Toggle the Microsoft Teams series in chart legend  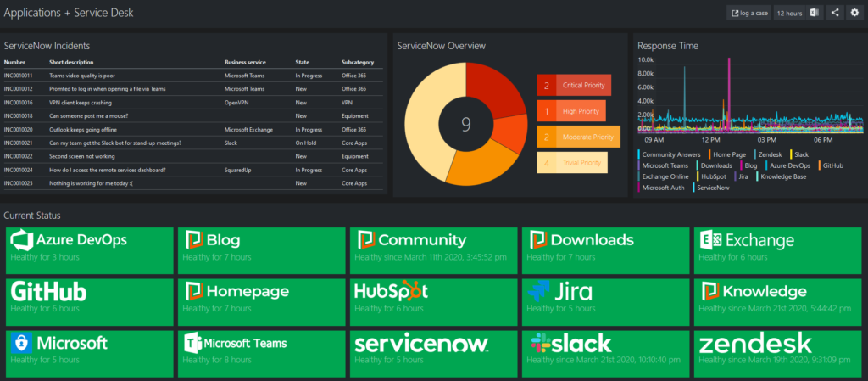(663, 165)
